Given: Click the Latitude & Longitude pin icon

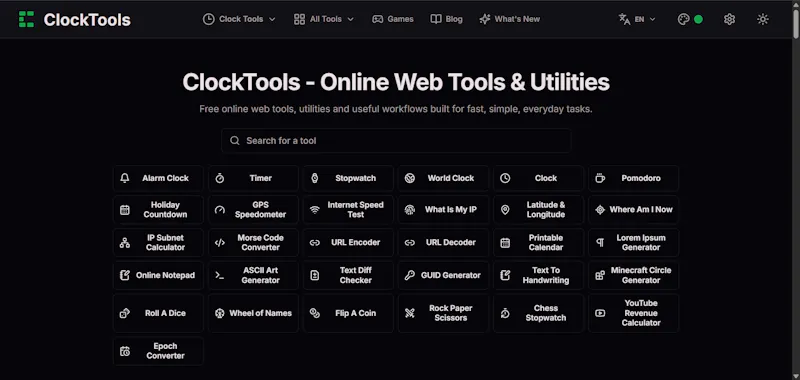Looking at the screenshot, I should point(505,210).
